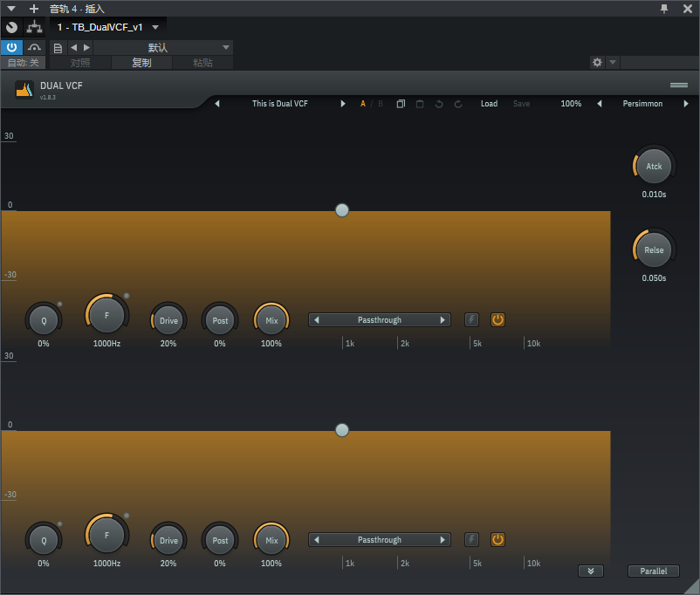Click the copy state icon
This screenshot has height=595, width=700.
pos(401,104)
